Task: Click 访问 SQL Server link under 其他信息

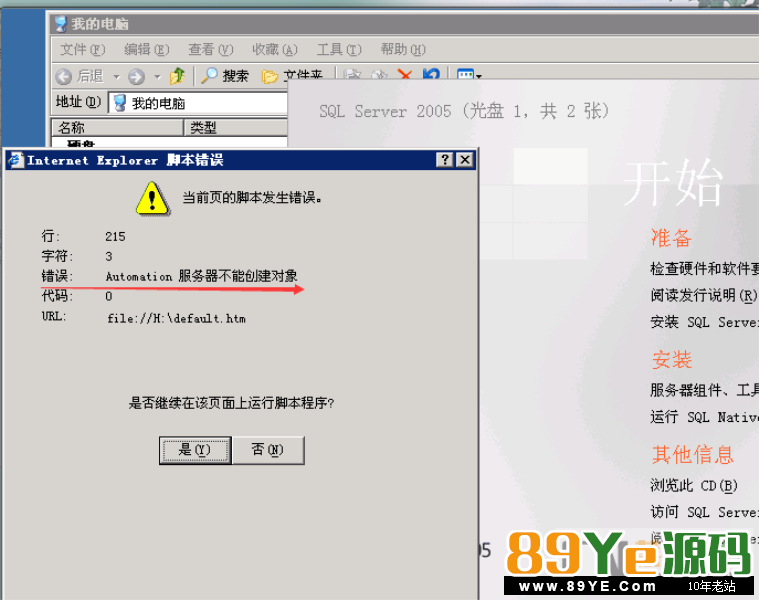Action: click(x=704, y=512)
